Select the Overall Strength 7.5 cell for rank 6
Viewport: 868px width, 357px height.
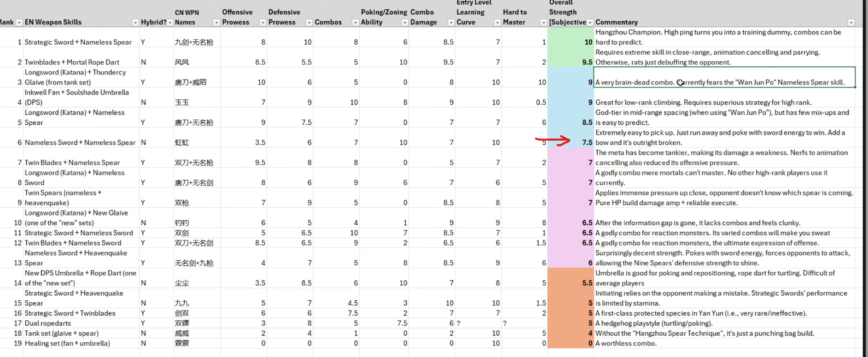point(571,138)
